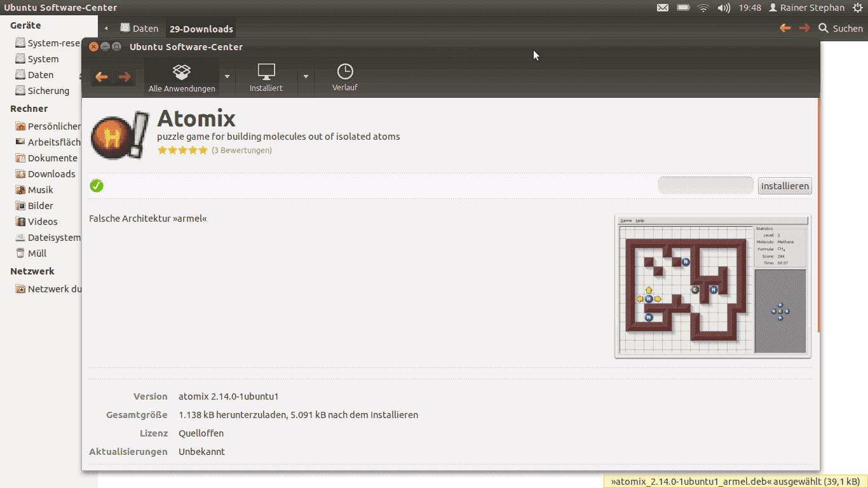Go back with the Software-Center back arrow
Image resolution: width=868 pixels, height=488 pixels.
point(102,77)
